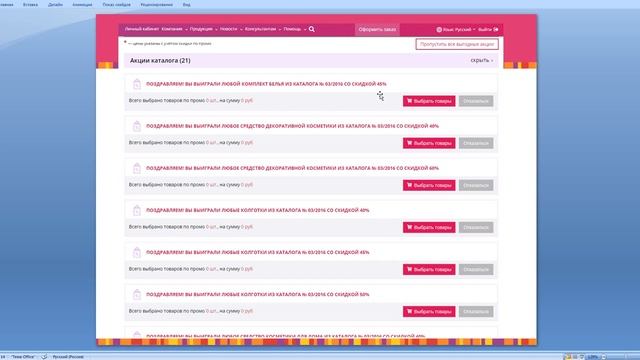Click the zoom percentage in the status bar
The width and height of the screenshot is (640, 360).
(593, 357)
